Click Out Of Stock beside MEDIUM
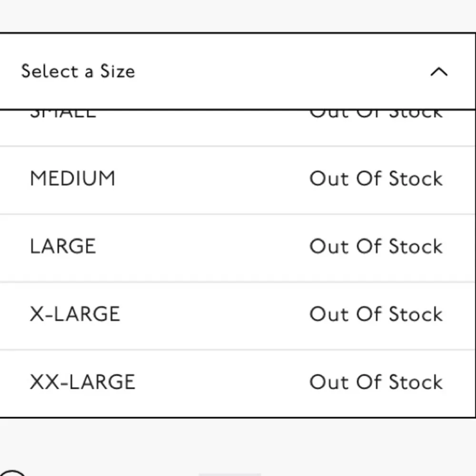Screen dimensions: 476x476 click(x=376, y=179)
